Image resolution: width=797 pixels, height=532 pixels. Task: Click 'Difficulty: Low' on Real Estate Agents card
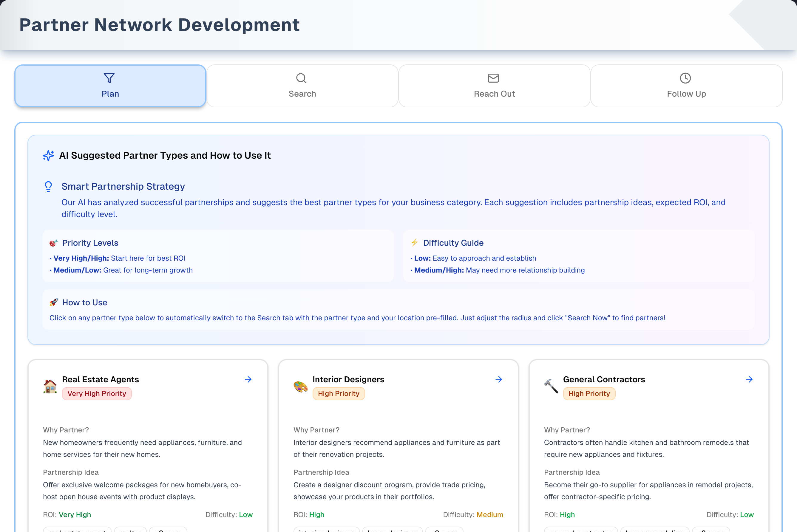tap(229, 515)
